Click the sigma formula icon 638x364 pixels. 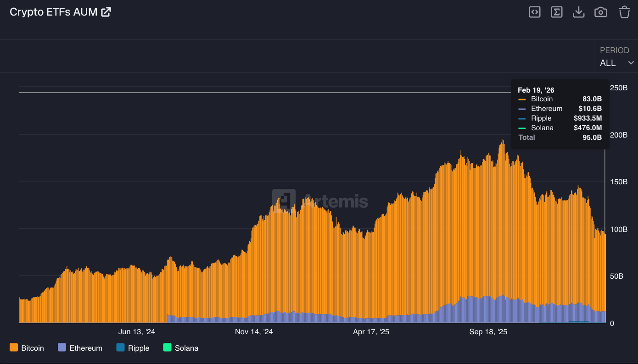pyautogui.click(x=557, y=12)
